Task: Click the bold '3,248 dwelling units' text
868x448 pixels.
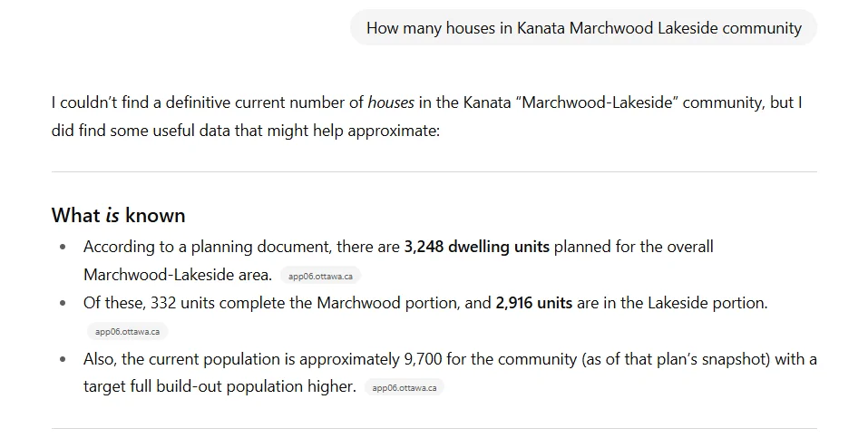Action: [x=476, y=247]
